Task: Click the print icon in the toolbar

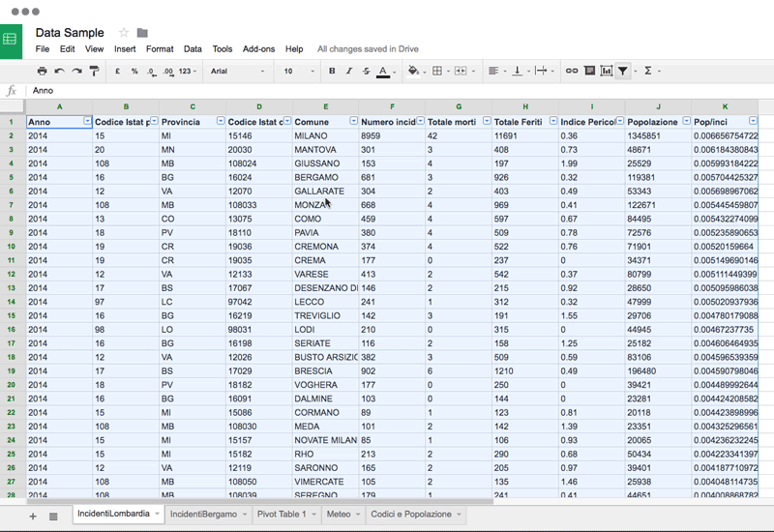Action: coord(42,71)
